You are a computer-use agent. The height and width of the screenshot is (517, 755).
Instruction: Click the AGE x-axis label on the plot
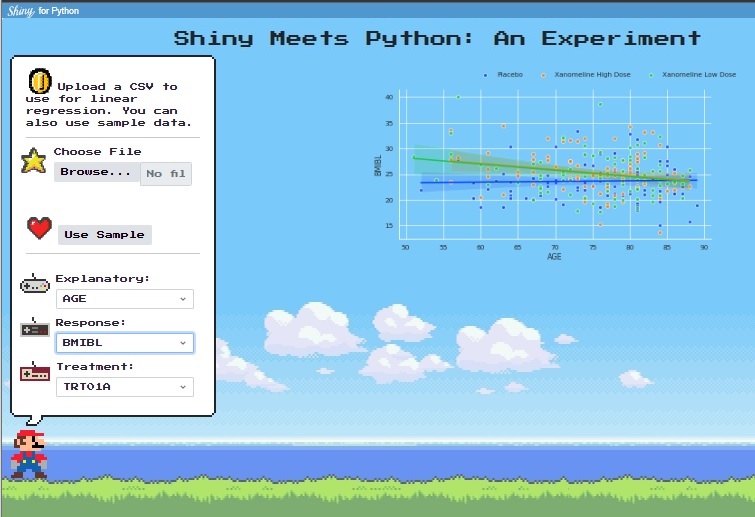point(554,257)
